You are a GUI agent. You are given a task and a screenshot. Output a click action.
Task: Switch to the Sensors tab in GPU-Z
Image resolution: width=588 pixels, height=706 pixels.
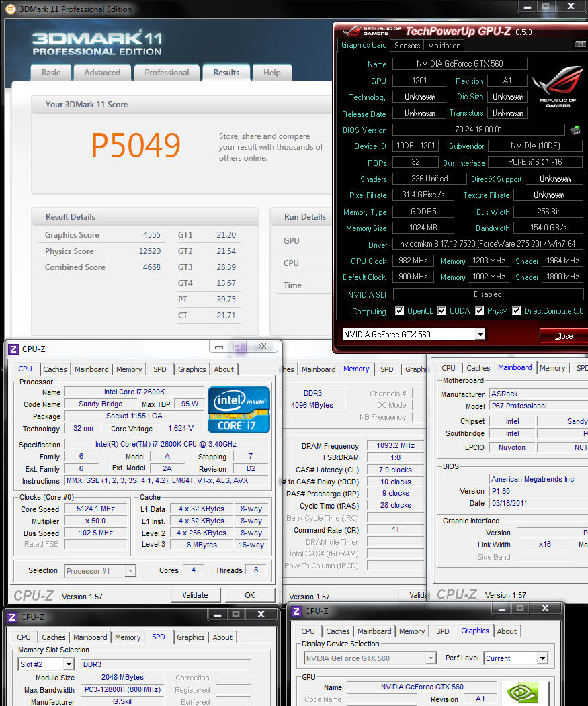click(x=407, y=46)
